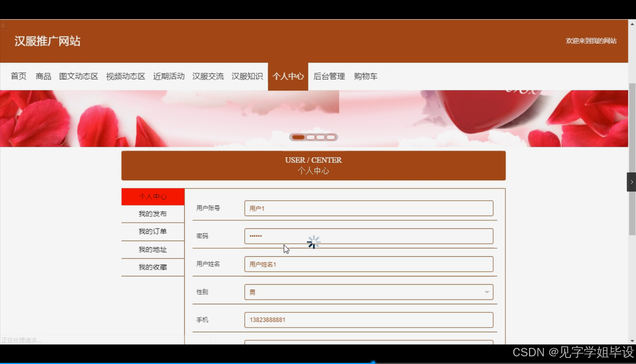Focus the 用户姓名 input field

(369, 264)
